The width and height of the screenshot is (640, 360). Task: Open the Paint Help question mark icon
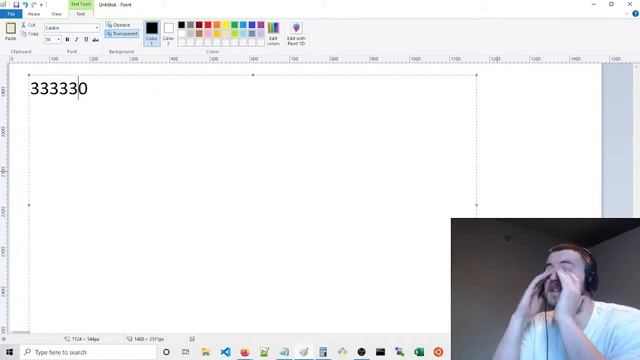[635, 14]
